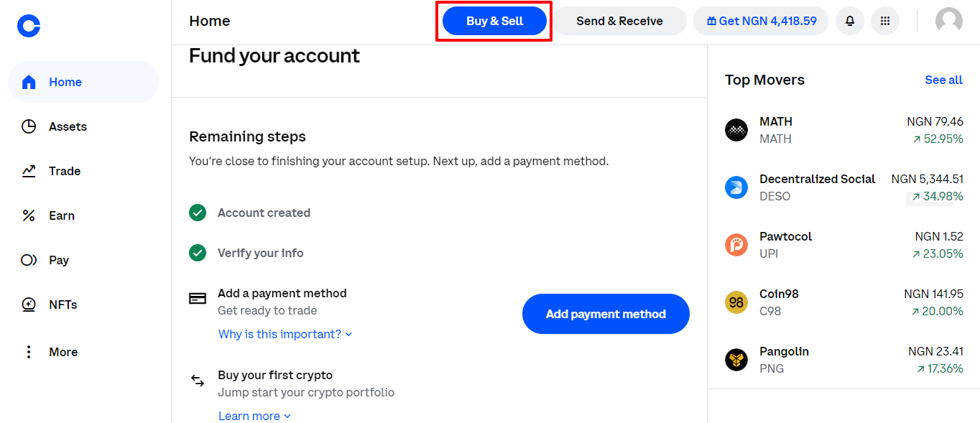
Task: Navigate to Trade using its sidebar icon
Action: [29, 170]
